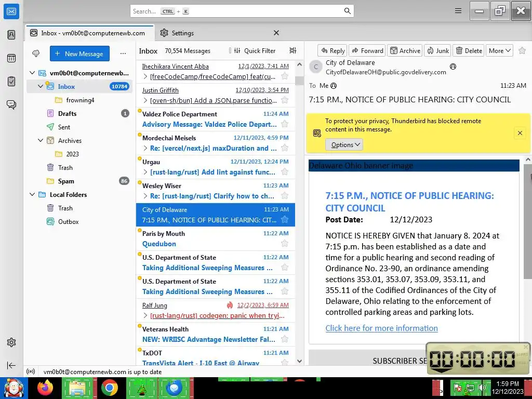Open the TxDOT TransVista Alert message

(216, 357)
